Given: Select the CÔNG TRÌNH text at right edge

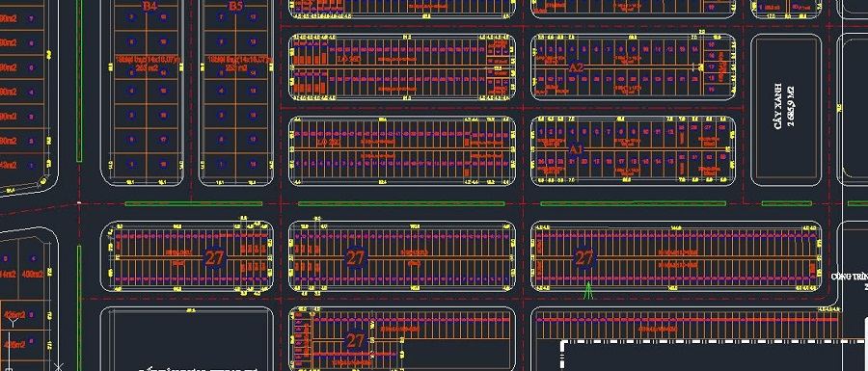Looking at the screenshot, I should [851, 276].
